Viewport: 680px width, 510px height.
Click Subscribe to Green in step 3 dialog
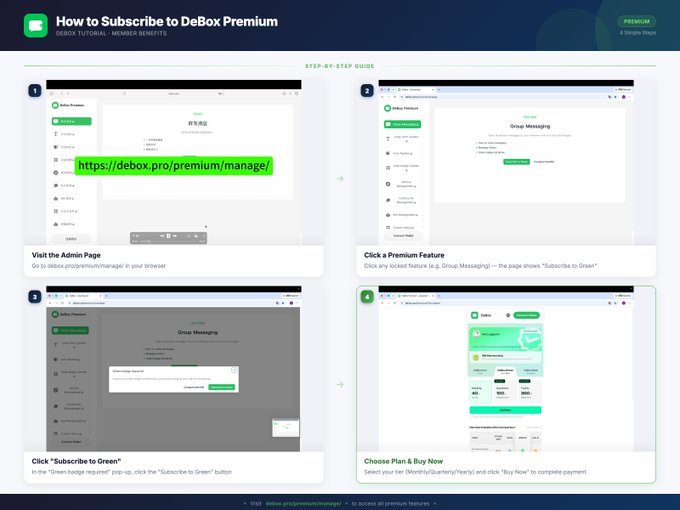(222, 387)
